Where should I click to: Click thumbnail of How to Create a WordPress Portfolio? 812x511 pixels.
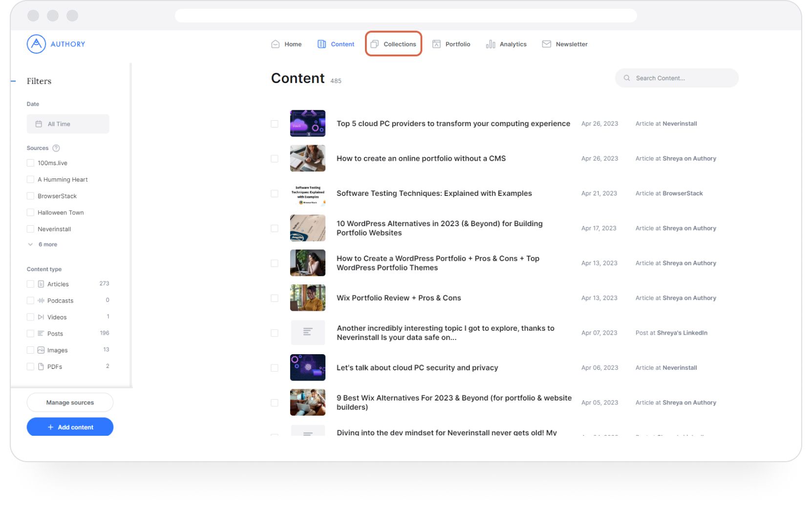(308, 263)
